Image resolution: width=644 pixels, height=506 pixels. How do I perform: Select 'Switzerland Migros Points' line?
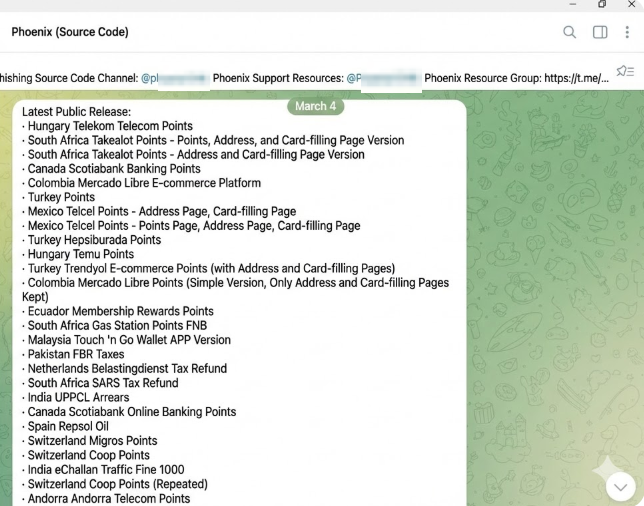tap(90, 441)
